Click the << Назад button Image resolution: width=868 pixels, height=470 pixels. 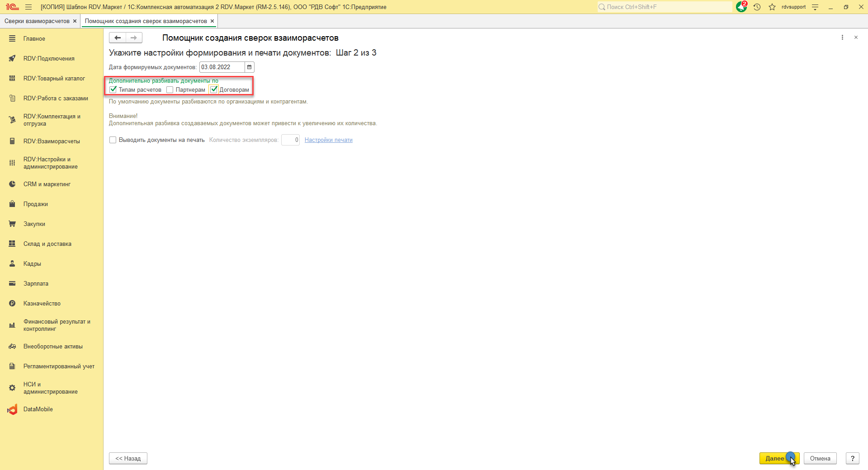point(128,458)
